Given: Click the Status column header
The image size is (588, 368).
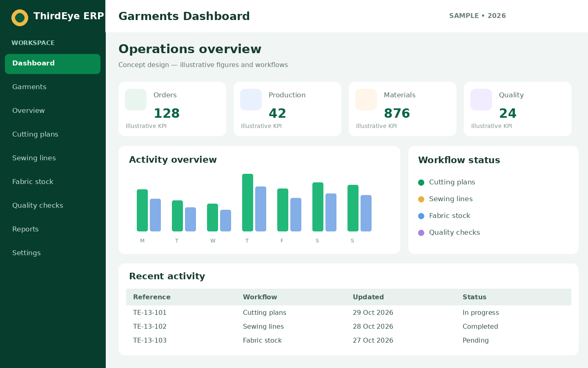Looking at the screenshot, I should (474, 297).
